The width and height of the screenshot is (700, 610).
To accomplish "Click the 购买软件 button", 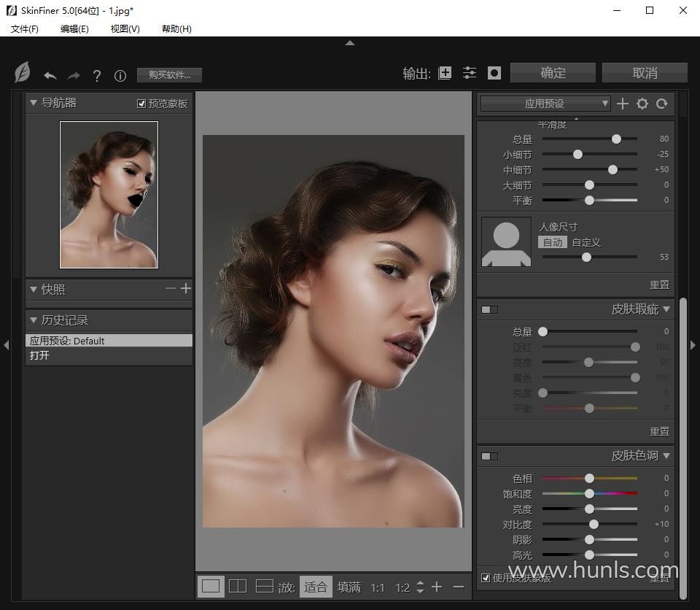I will pyautogui.click(x=169, y=74).
